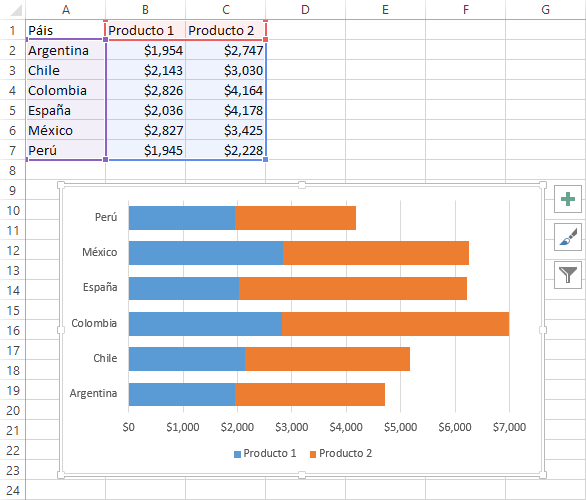Click the 'Producto 2' header cell
This screenshot has width=586, height=500.
[226, 30]
